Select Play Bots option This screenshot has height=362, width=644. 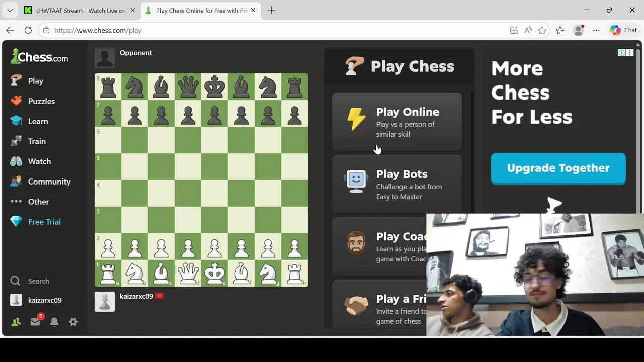tap(396, 184)
